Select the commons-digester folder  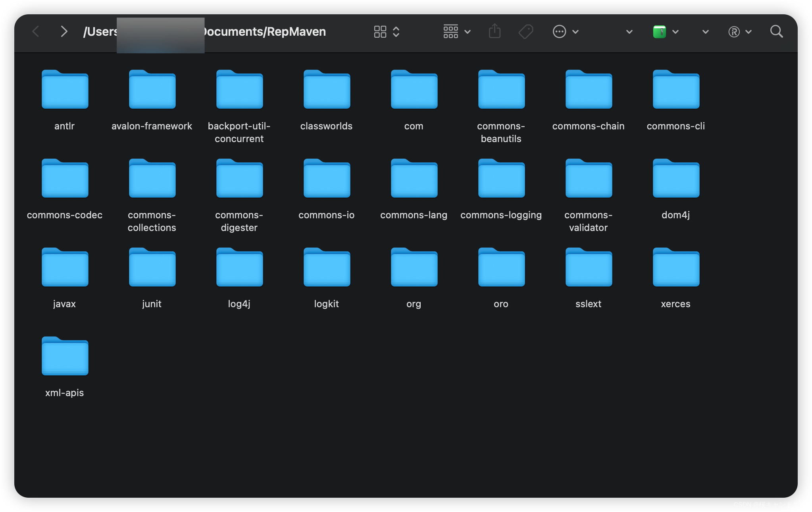click(240, 178)
